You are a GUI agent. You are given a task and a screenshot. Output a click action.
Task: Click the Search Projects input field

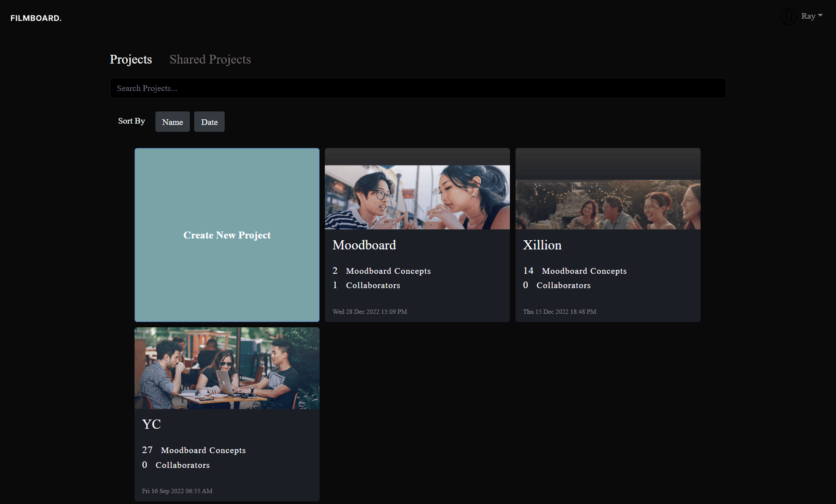tap(418, 88)
